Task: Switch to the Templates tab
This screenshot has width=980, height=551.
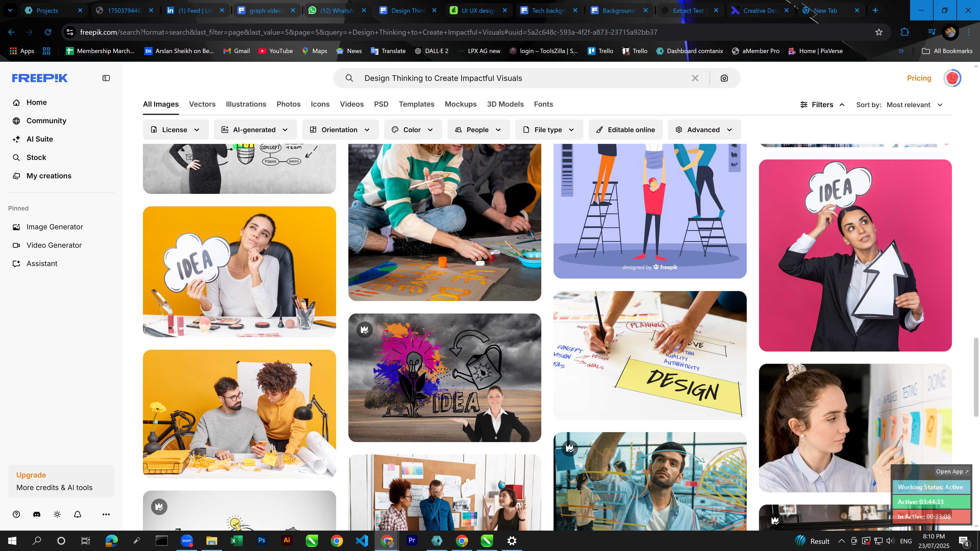Action: (x=416, y=104)
